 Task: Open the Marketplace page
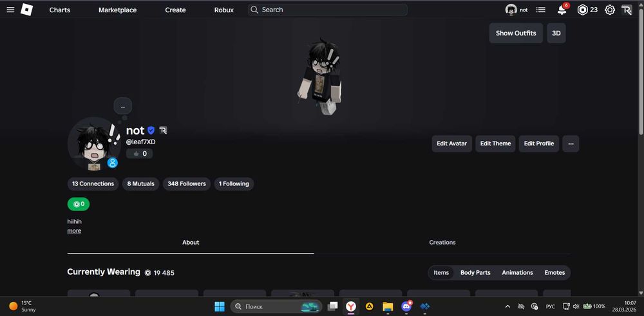117,10
